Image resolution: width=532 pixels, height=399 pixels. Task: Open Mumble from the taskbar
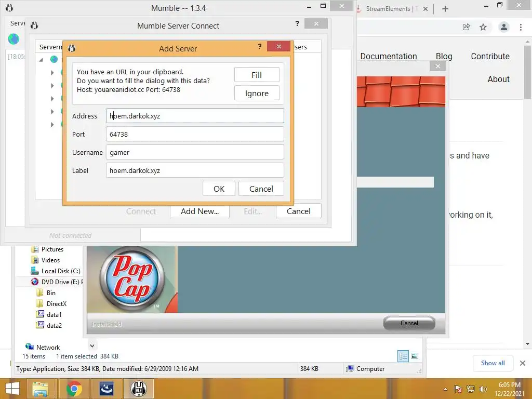click(139, 389)
